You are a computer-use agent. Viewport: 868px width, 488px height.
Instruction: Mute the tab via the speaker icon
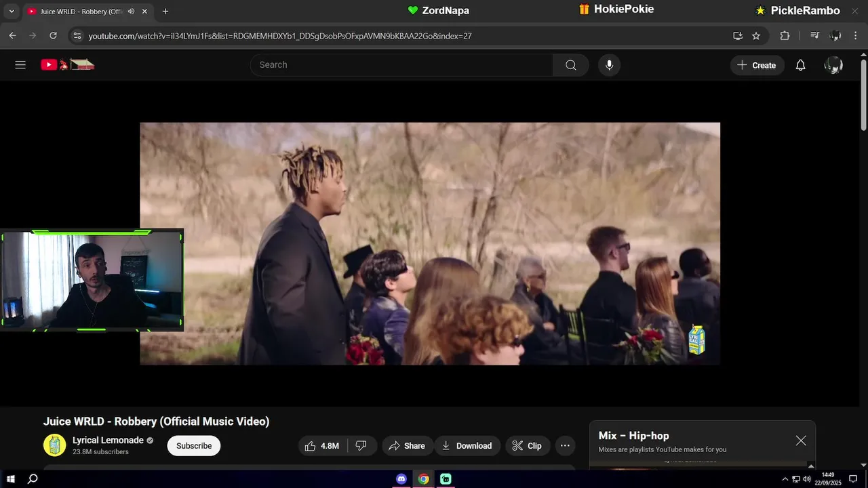tap(131, 12)
